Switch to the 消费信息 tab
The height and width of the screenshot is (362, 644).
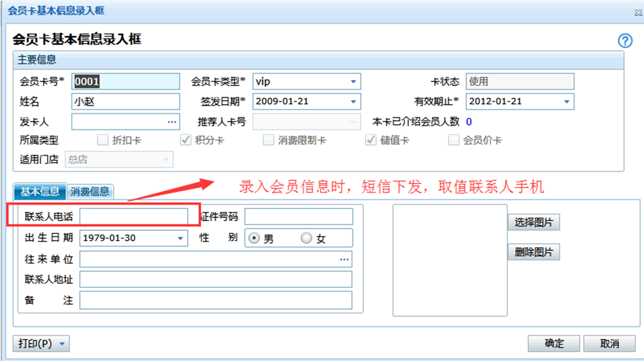tap(90, 191)
